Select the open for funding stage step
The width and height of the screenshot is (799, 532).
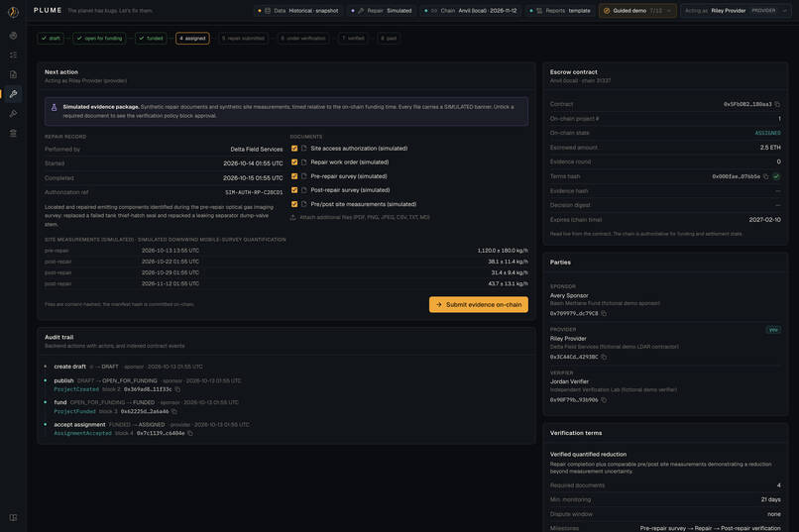click(x=99, y=39)
